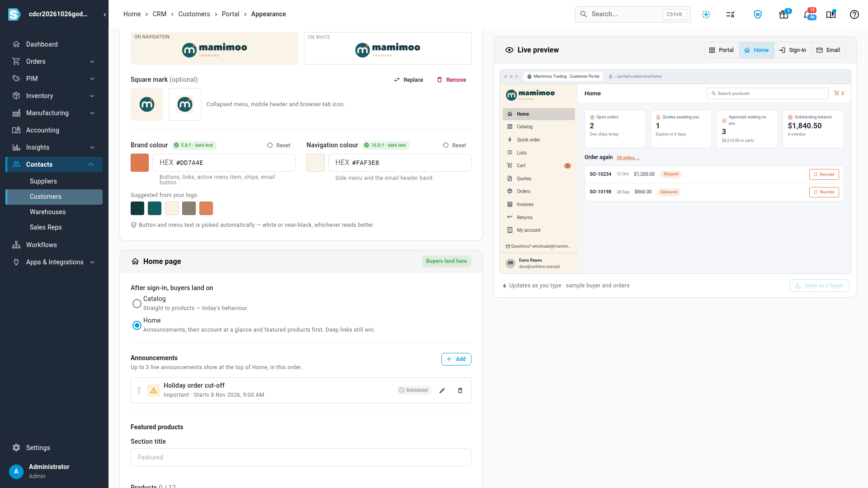Open the Navigation colour swatch picker
This screenshot has width=868, height=488.
[x=316, y=163]
